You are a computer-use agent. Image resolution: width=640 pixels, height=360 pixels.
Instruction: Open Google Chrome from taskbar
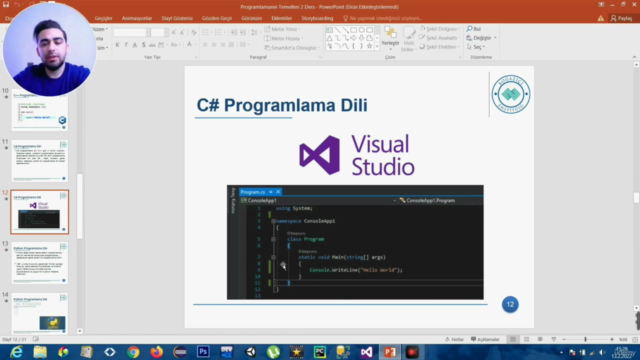tap(133, 352)
